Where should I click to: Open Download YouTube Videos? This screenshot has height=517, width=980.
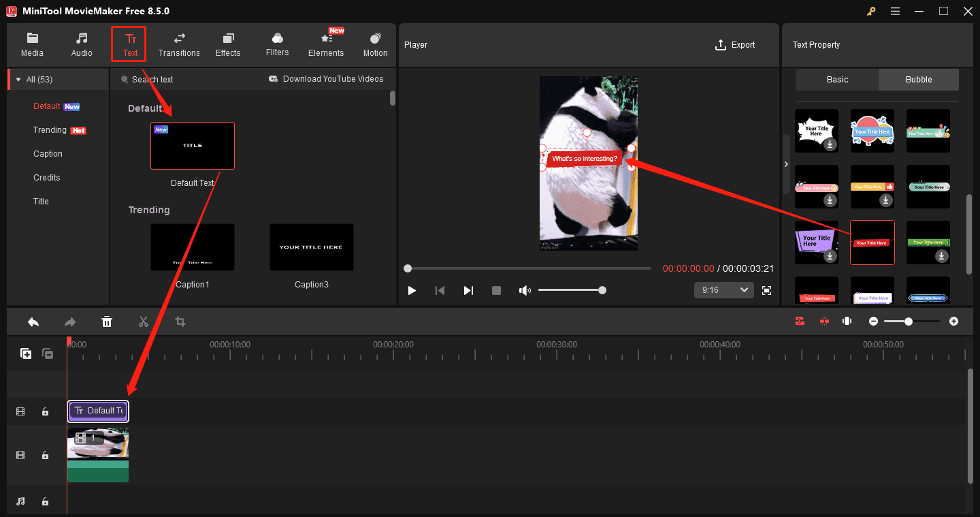pyautogui.click(x=326, y=78)
